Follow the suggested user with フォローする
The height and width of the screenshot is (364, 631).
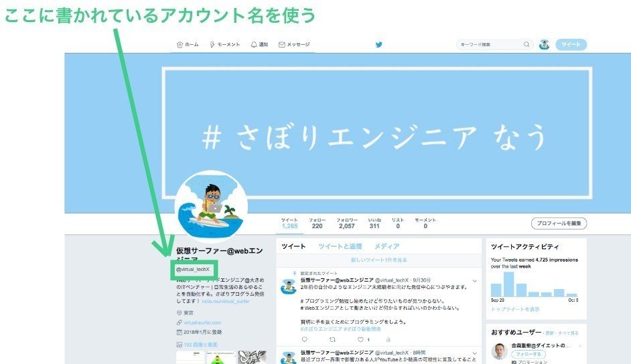click(x=529, y=355)
